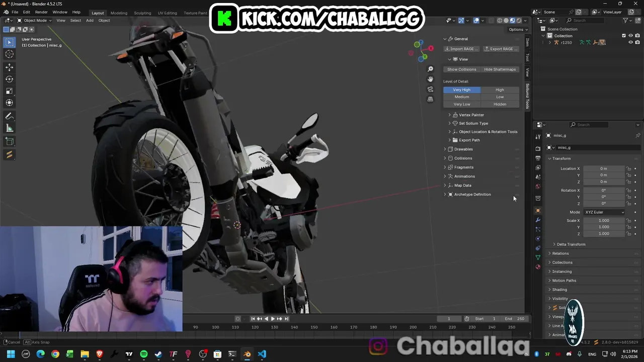Toggle viewport overlays button

pos(476,21)
